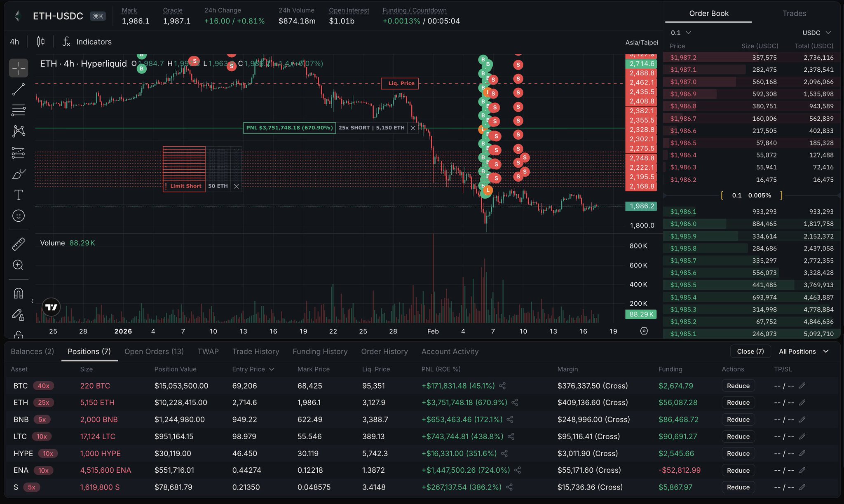Screen dimensions: 844x504
Task: Select the crosshair cursor tool
Action: (19, 68)
